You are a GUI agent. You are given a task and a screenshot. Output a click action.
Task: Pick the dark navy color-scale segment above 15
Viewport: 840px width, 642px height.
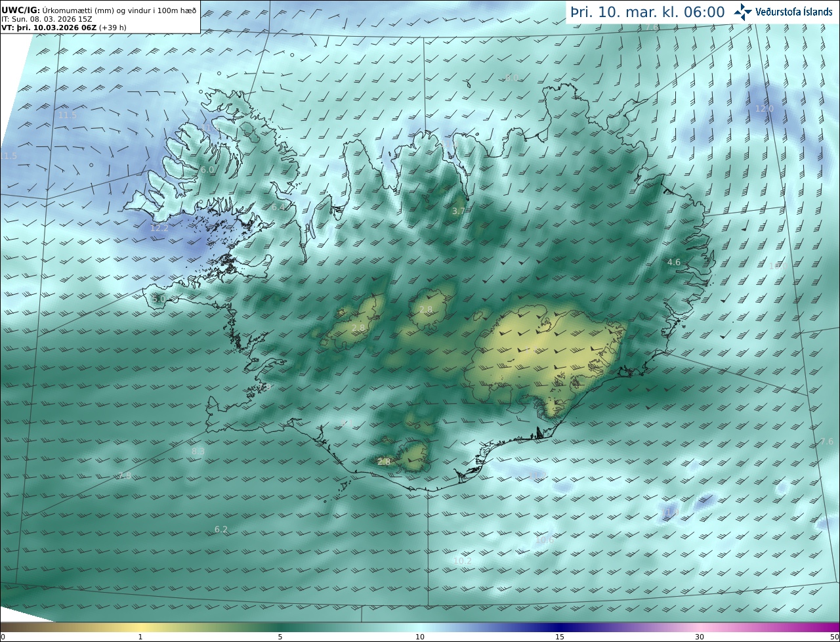pyautogui.click(x=560, y=627)
